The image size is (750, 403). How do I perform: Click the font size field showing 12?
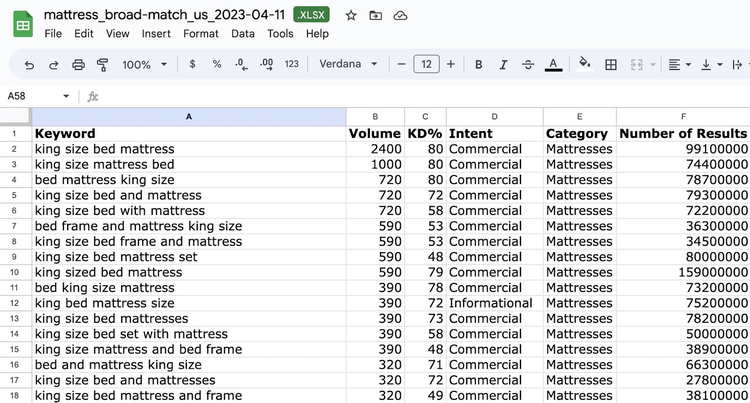pyautogui.click(x=426, y=64)
